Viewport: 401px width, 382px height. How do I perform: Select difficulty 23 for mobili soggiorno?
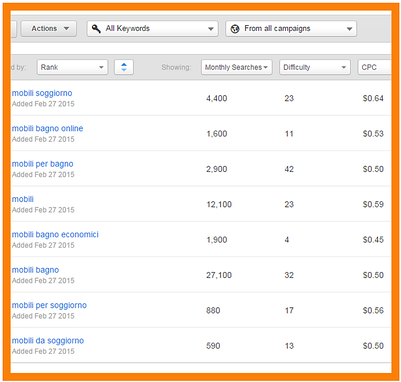click(x=289, y=98)
